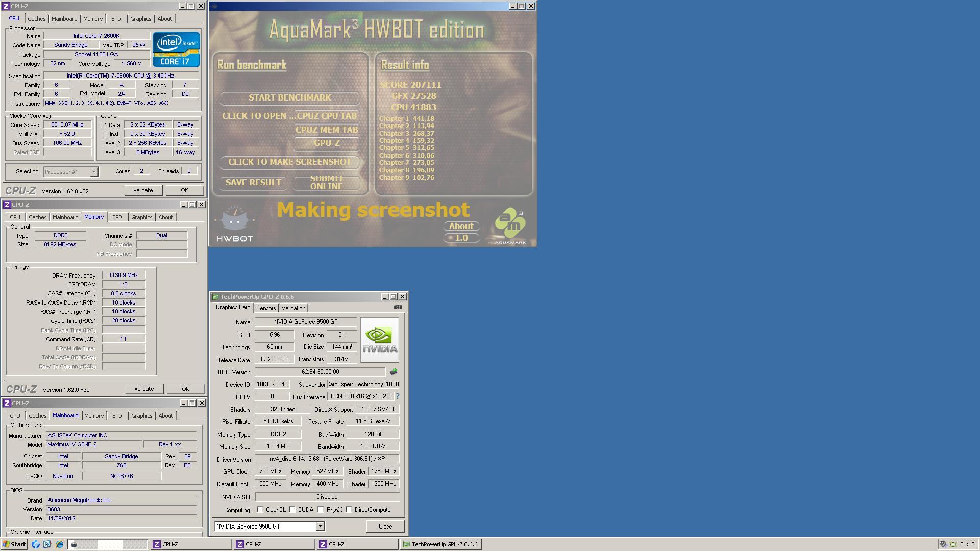980x551 pixels.
Task: Click the CAS# Latency 8.0 clocks value
Action: pyautogui.click(x=124, y=294)
